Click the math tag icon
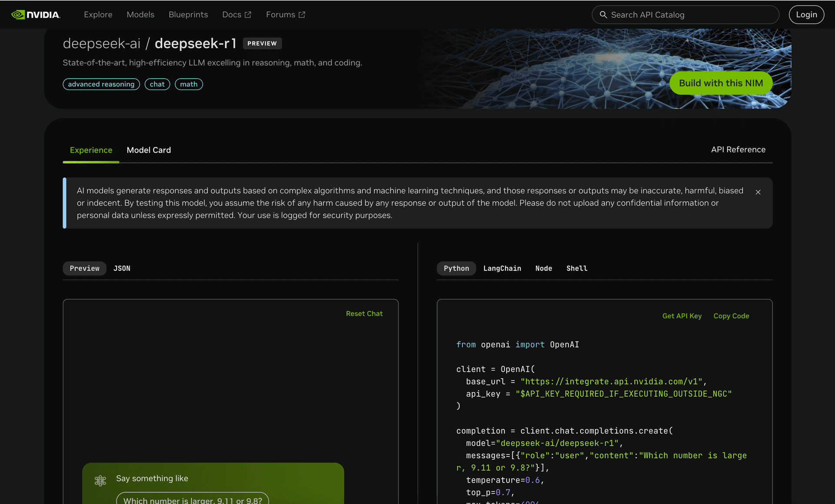This screenshot has height=504, width=835. coord(188,83)
